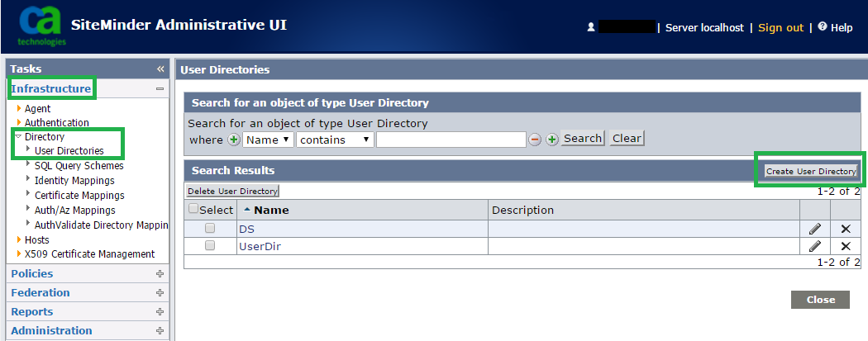Open the Name attribute dropdown

tap(269, 140)
